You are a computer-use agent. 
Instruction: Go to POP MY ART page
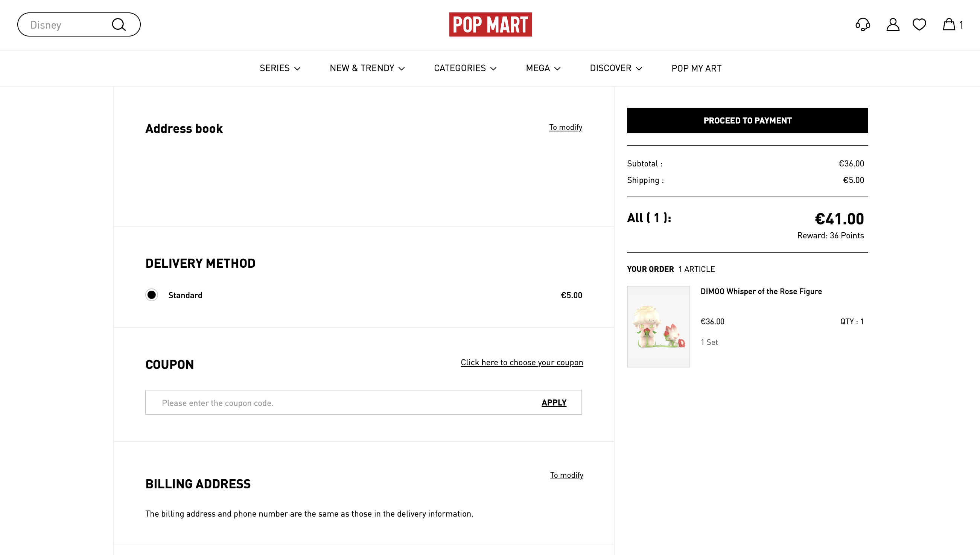point(696,68)
